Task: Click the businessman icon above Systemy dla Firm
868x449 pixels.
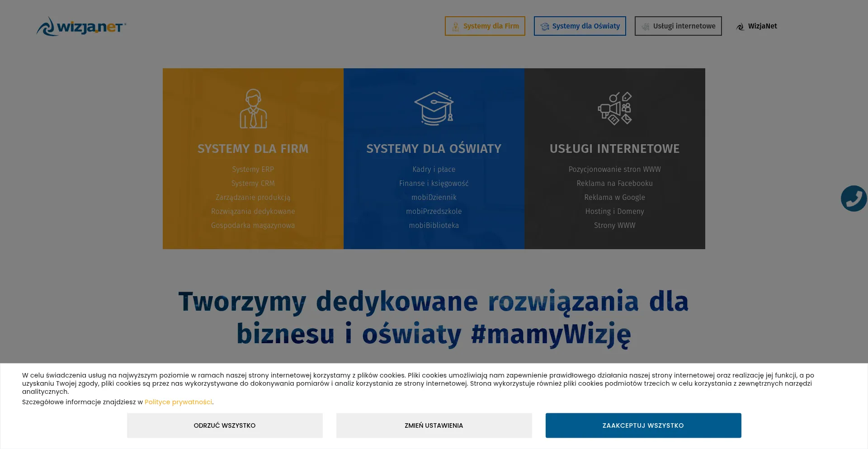Action: tap(253, 109)
